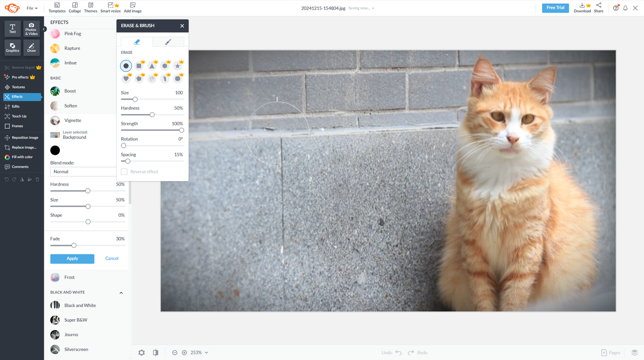Enable the Reverse effect checkbox
The image size is (644, 360).
124,171
